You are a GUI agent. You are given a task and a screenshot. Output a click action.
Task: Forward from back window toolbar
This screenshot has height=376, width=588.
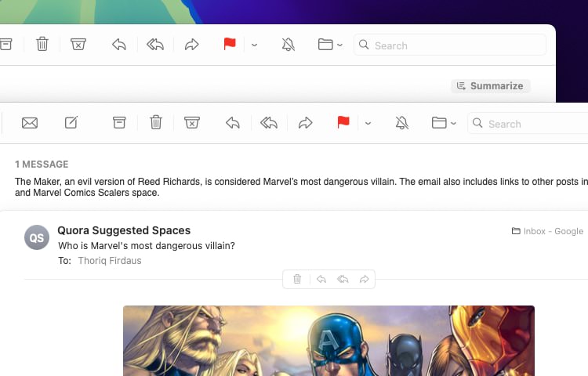(191, 45)
